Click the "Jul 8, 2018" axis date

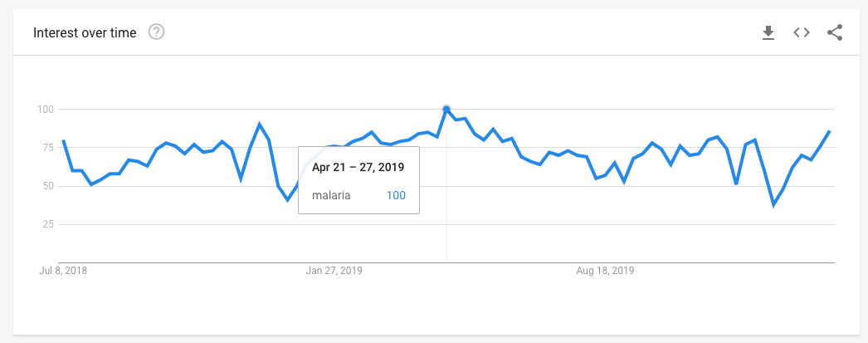point(63,271)
